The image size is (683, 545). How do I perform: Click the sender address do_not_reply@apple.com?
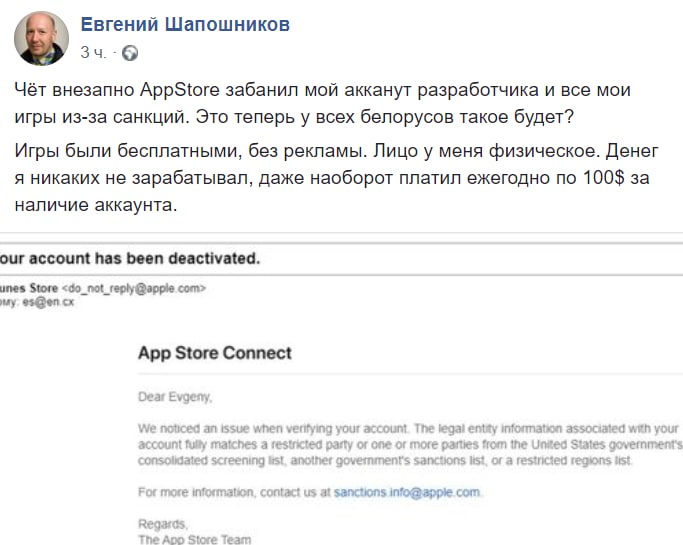[134, 288]
